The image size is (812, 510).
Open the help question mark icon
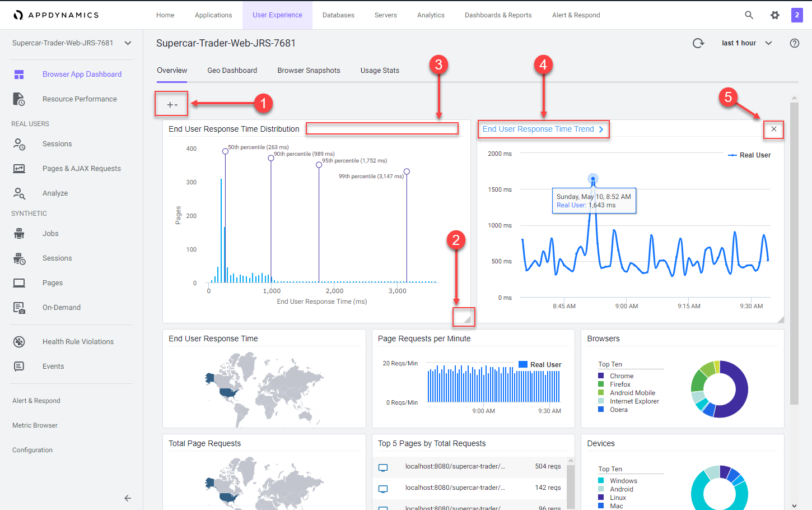(x=795, y=43)
